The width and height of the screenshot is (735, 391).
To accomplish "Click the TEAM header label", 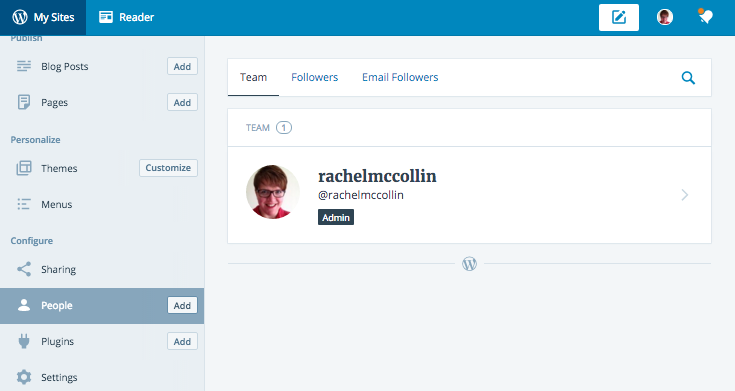I will coord(258,128).
